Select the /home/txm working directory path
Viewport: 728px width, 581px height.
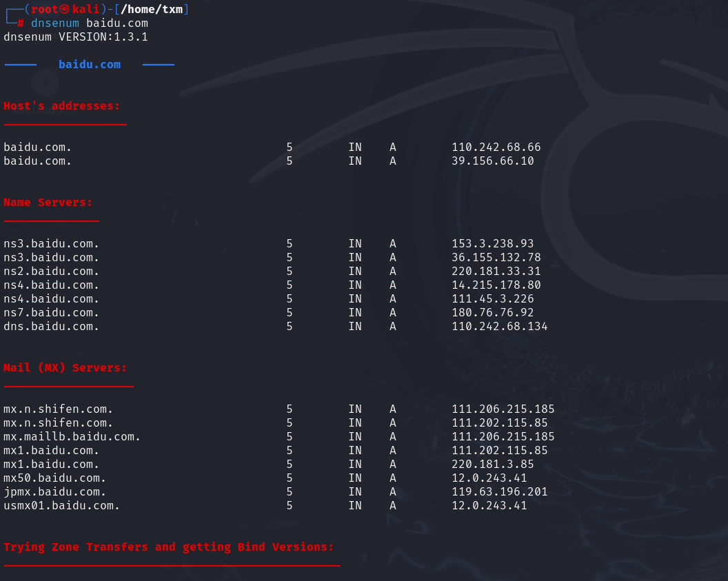coord(152,9)
